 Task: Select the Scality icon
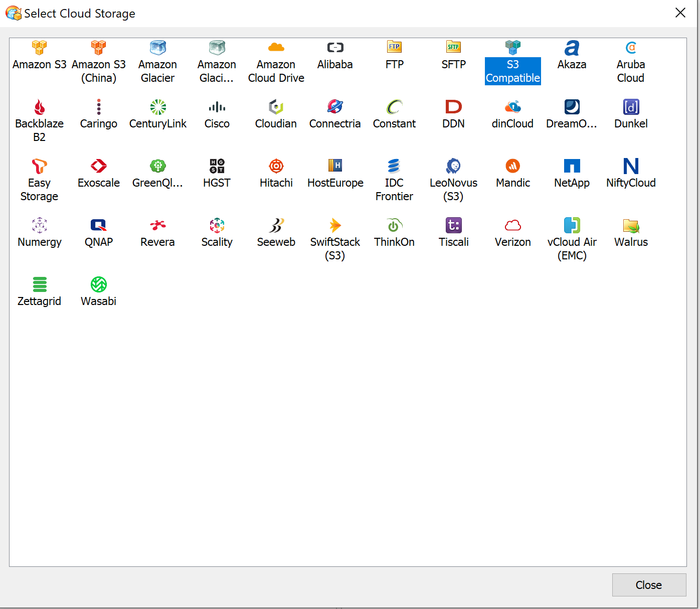(217, 225)
